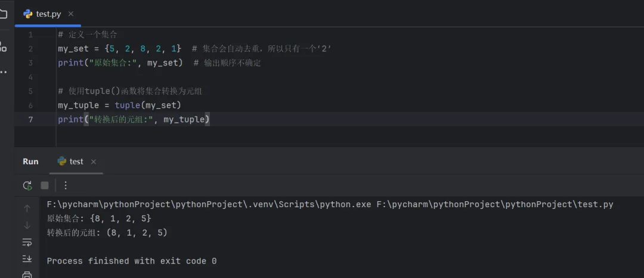
Task: Close the test run tab
Action: pos(94,161)
